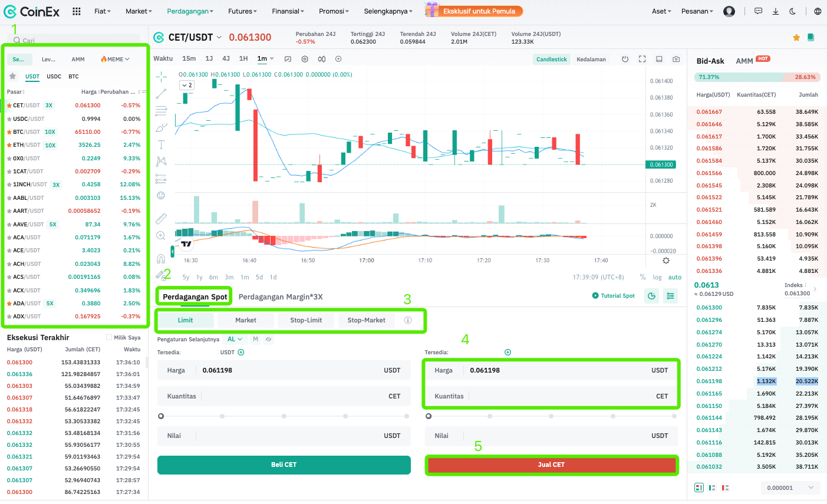This screenshot has width=827, height=504.
Task: Open user profile avatar
Action: [x=729, y=11]
